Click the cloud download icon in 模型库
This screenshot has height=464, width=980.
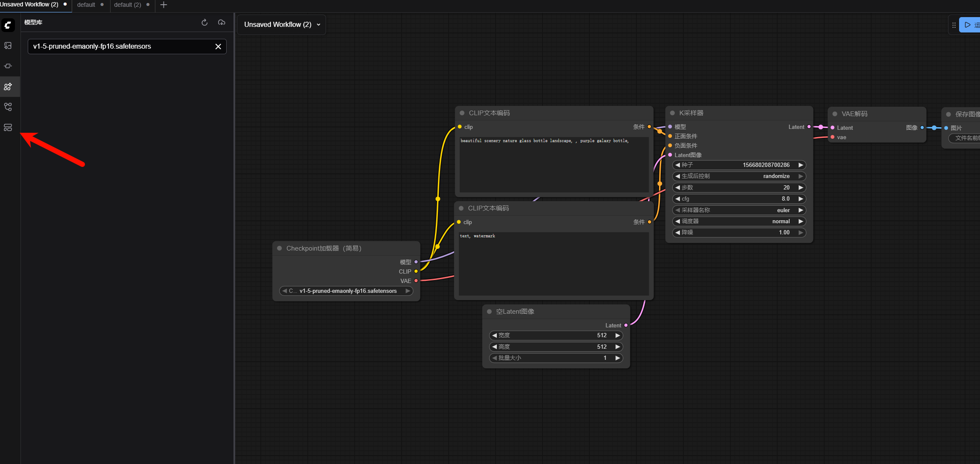coord(222,22)
